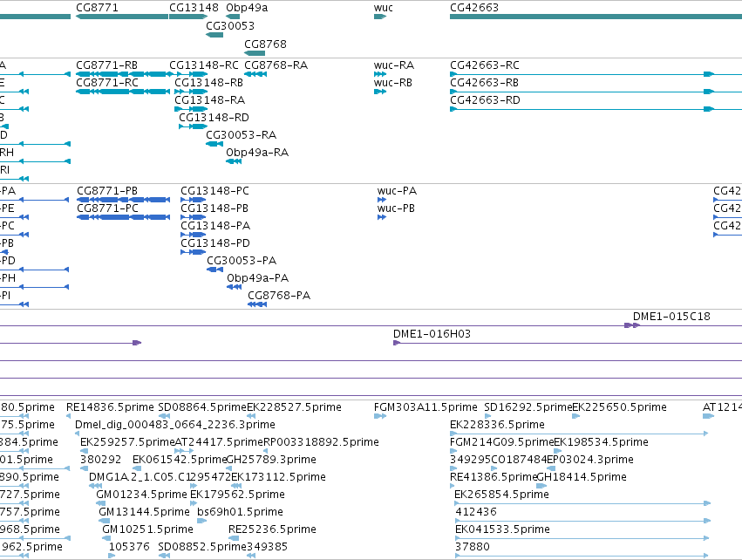Select protein CG8771-PB
Screen dimensions: 742x560
click(x=107, y=191)
